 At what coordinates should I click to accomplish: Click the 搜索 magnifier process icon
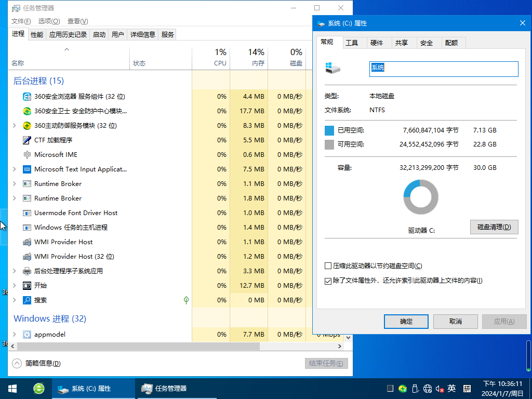pos(27,300)
